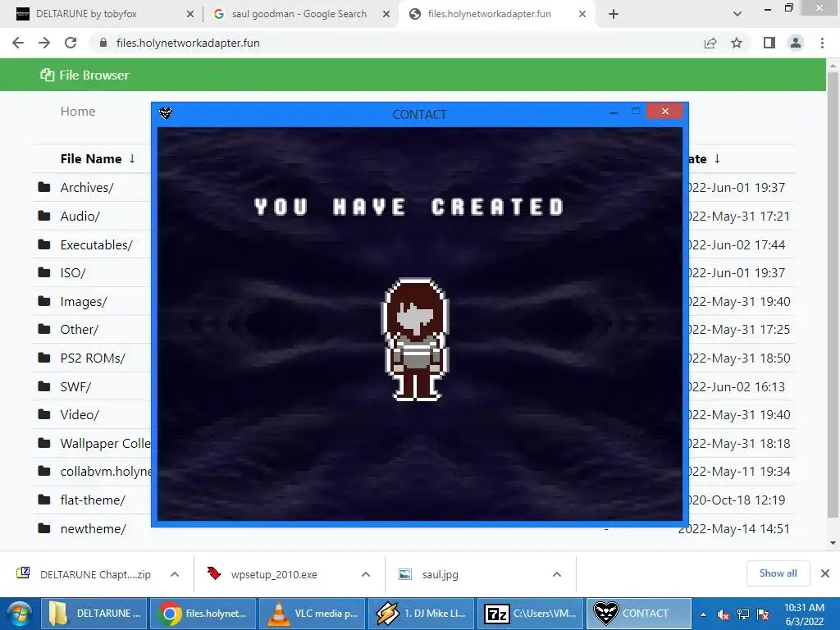
Task: Open the Chrome three-dot menu
Action: (822, 43)
